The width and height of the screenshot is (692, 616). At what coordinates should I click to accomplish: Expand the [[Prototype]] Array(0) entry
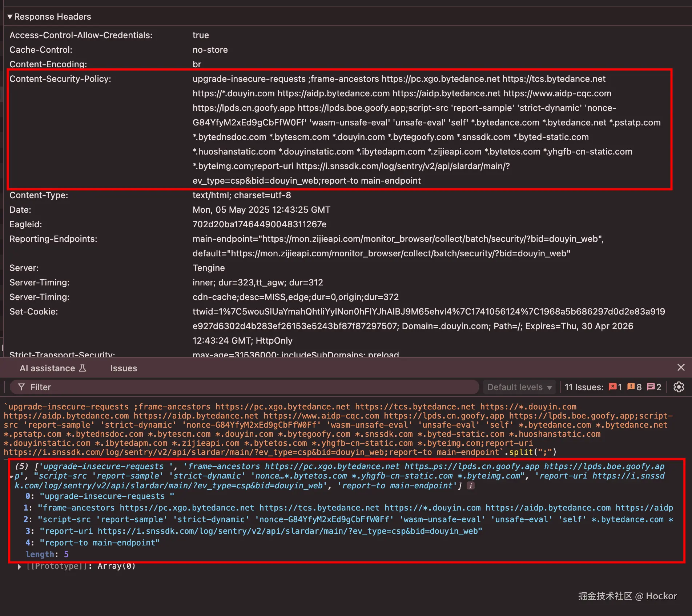pyautogui.click(x=19, y=566)
